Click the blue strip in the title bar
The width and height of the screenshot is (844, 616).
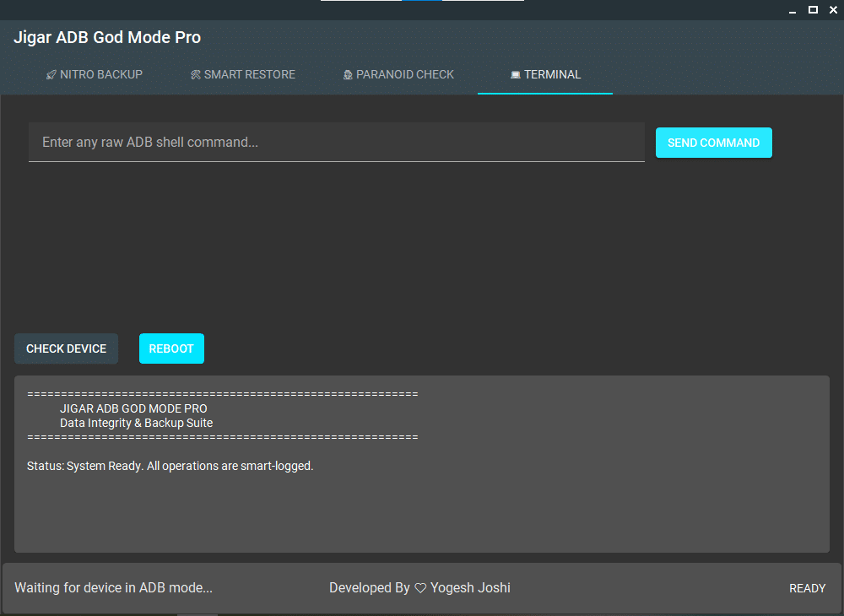[x=420, y=3]
